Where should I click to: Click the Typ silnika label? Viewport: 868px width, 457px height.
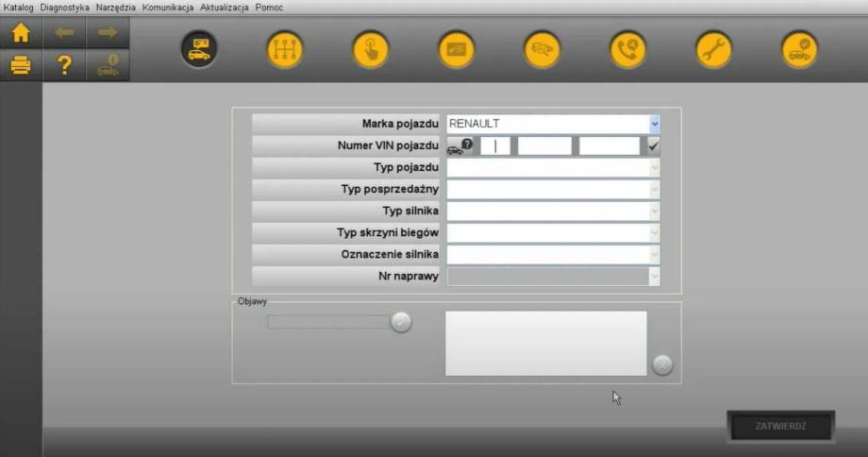pos(410,211)
